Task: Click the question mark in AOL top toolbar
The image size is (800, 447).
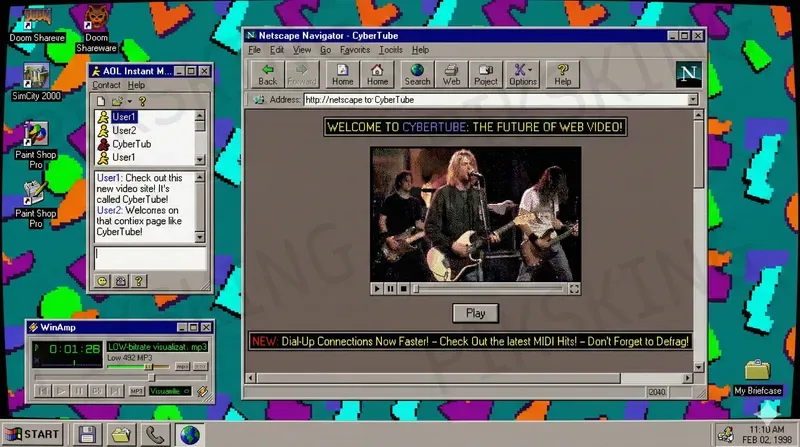Action: pos(142,101)
